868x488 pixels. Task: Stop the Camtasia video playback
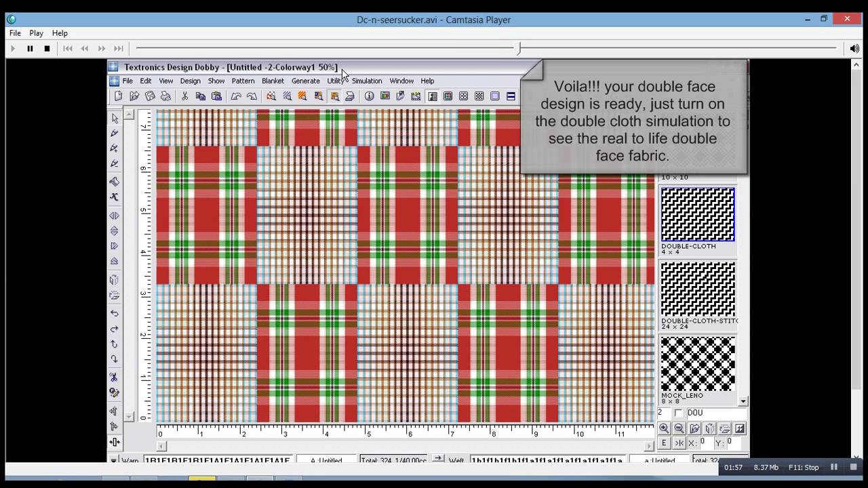click(47, 48)
